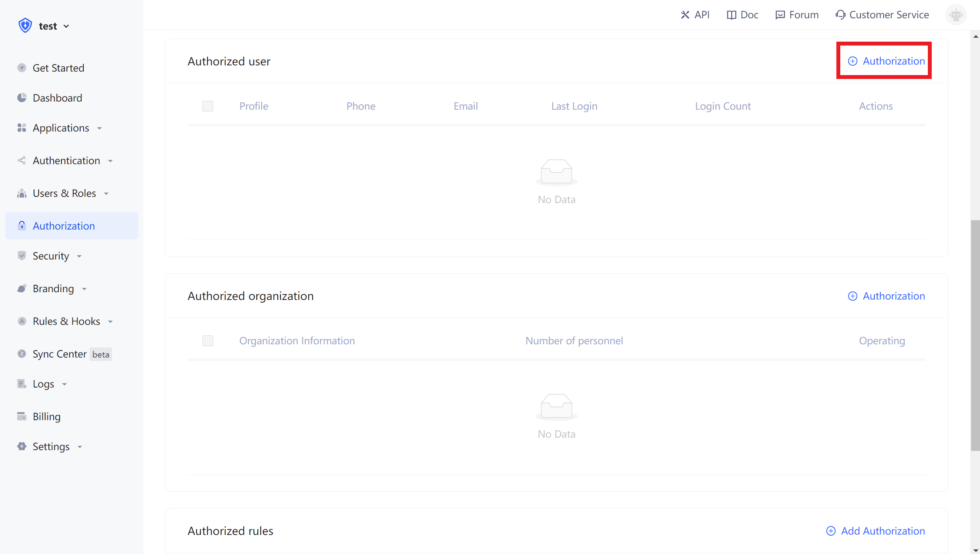Open the Authorization sidebar item

point(64,226)
